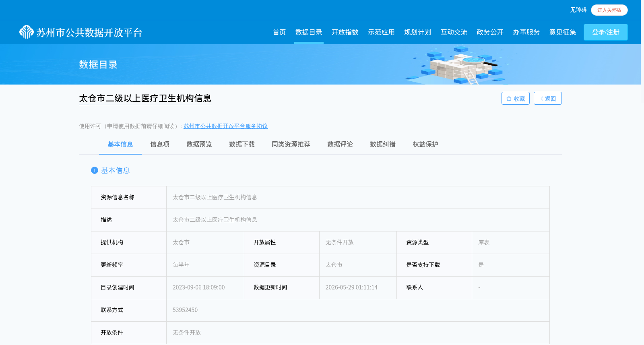Click the 提供机构 value 太仓市
Viewport: 644px width, 345px height.
(x=181, y=242)
